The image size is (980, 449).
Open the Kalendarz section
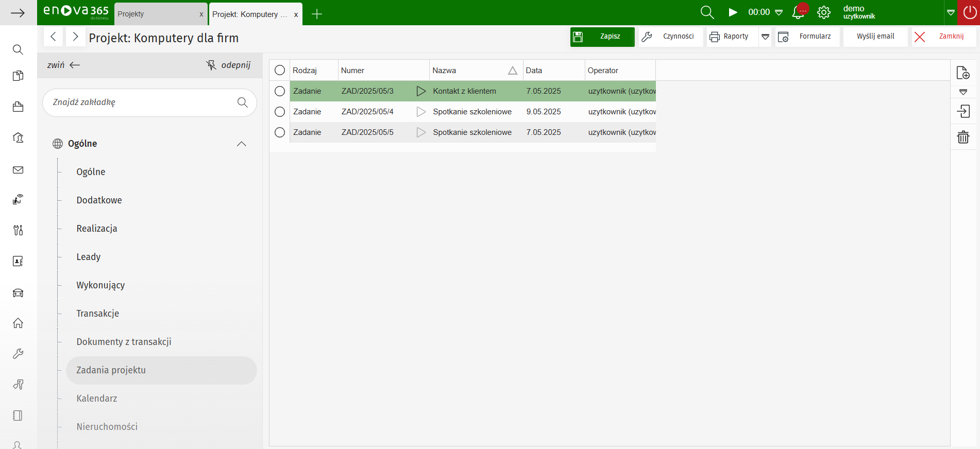97,399
